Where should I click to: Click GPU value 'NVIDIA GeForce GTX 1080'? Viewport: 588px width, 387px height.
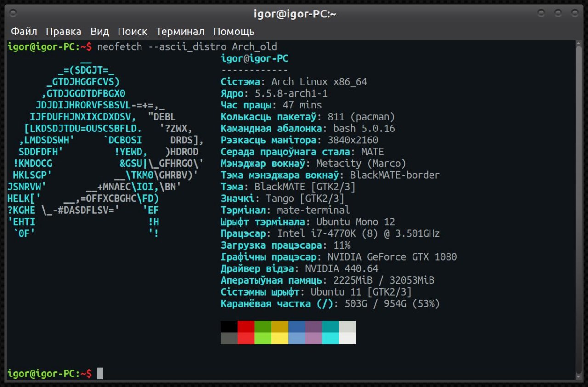392,257
